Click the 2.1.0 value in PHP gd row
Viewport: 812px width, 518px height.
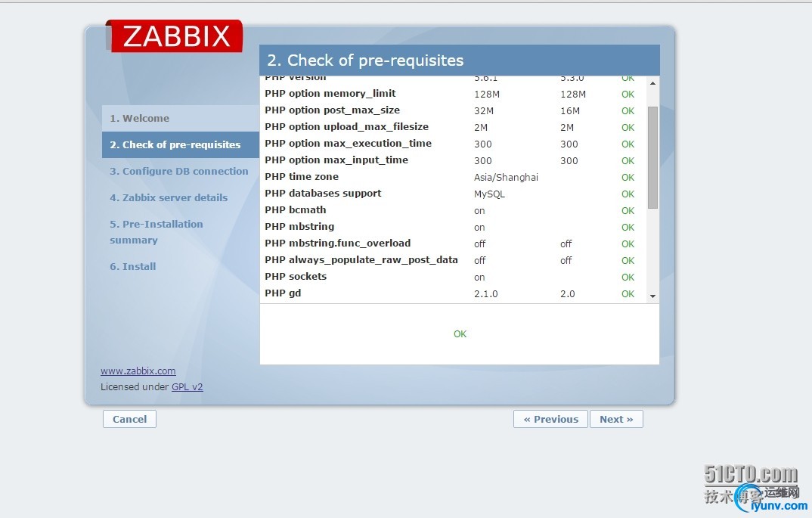485,293
